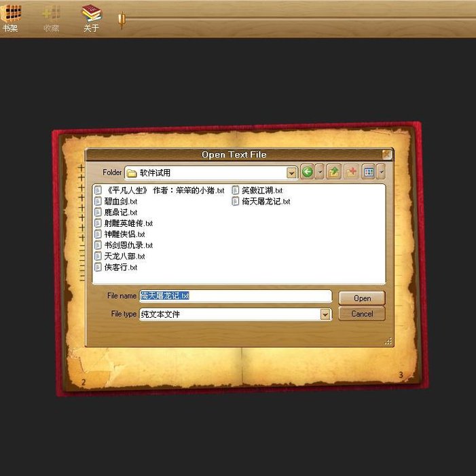The image size is (476, 476).
Task: Click the document icon beside 笑傲江湖.txt
Action: click(235, 190)
